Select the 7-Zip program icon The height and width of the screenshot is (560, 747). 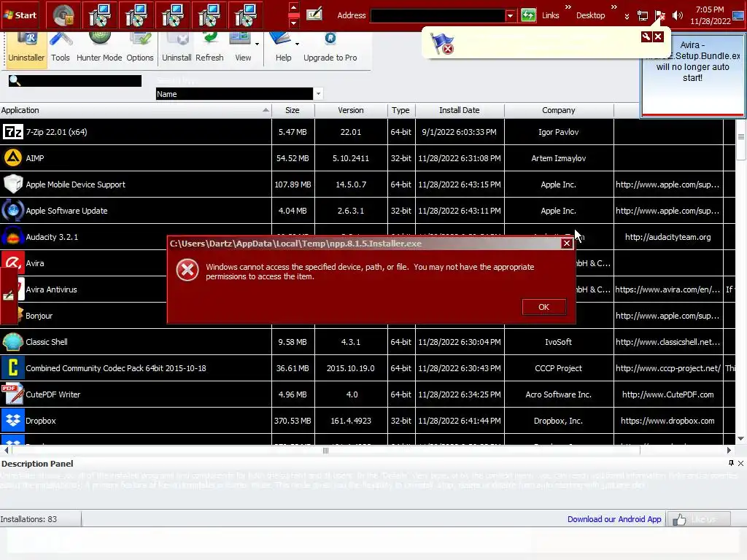pyautogui.click(x=13, y=131)
